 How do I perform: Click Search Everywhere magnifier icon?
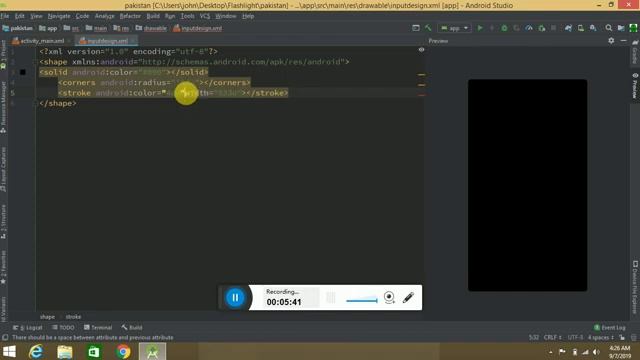609,28
